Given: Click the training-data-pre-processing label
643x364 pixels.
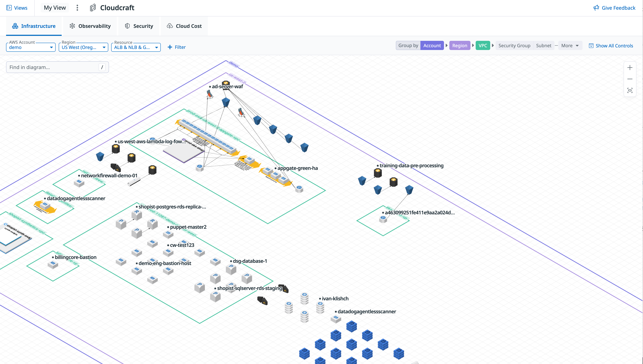Looking at the screenshot, I should [411, 166].
